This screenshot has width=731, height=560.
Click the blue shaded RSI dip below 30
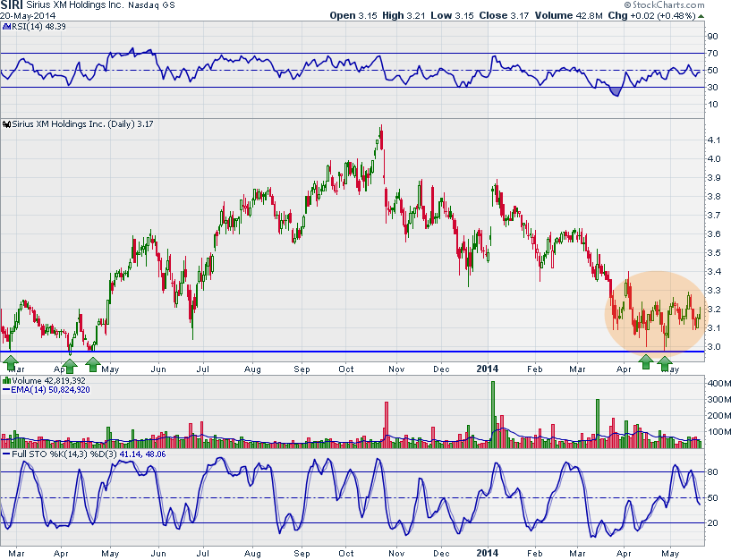coord(616,91)
